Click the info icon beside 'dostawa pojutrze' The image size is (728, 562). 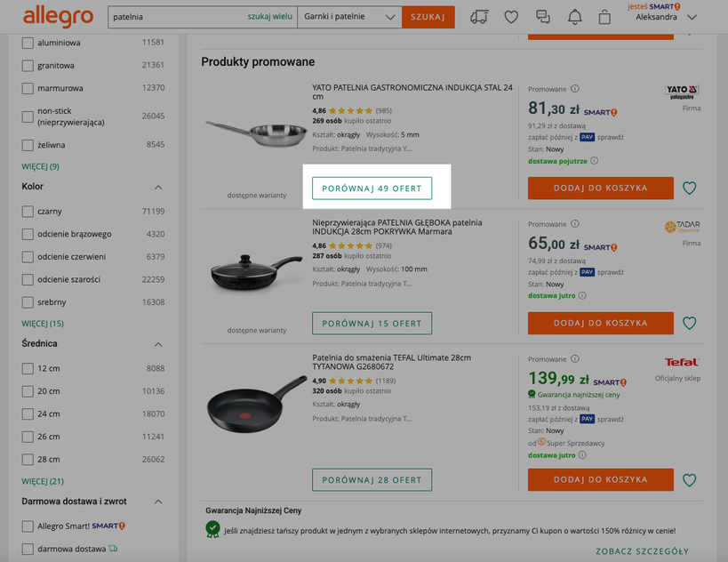click(x=595, y=161)
